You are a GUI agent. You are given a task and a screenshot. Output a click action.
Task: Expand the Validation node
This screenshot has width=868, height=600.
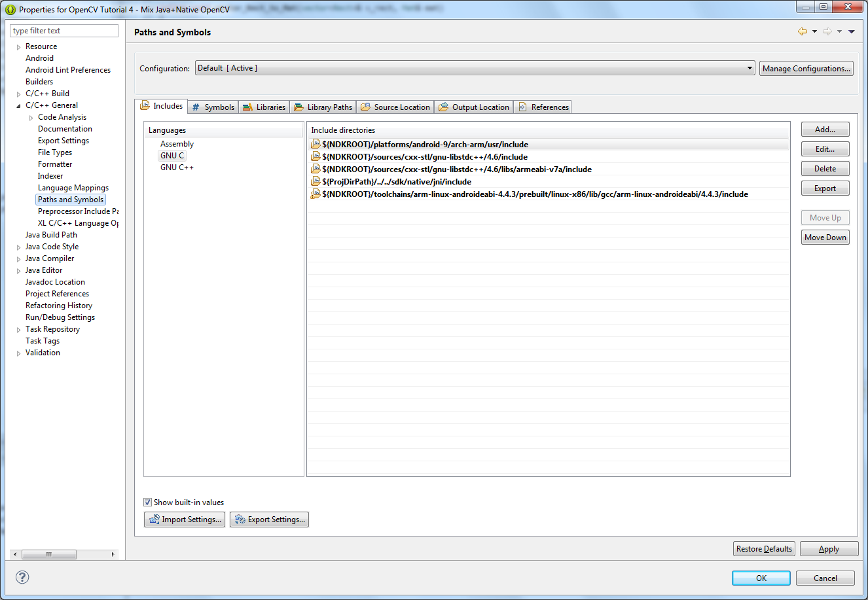point(18,353)
